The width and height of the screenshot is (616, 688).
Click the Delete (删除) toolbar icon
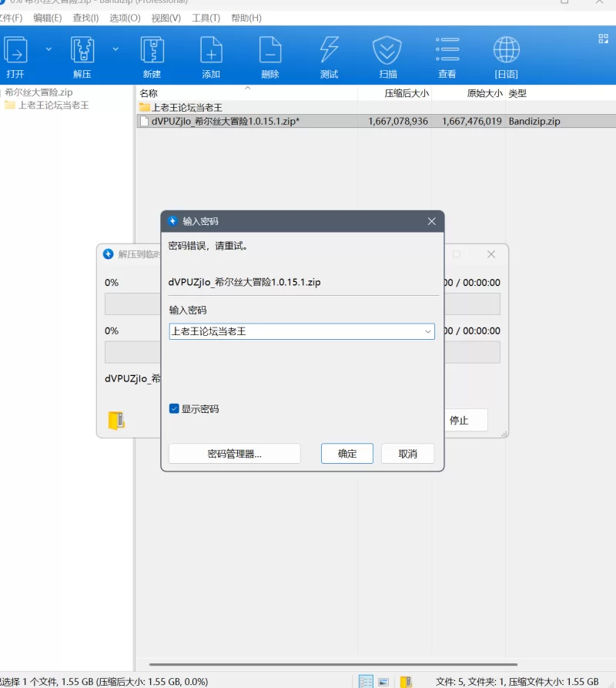270,50
